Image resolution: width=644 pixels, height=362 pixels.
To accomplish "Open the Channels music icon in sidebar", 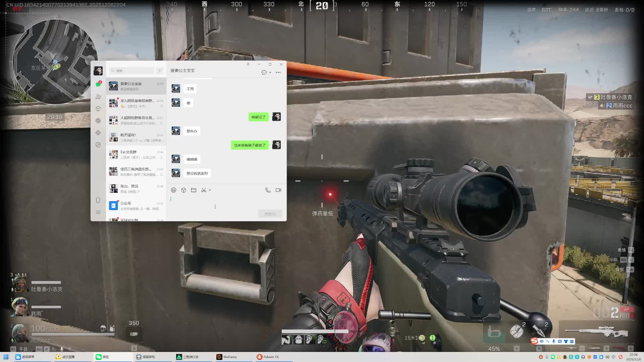I will 98,145.
